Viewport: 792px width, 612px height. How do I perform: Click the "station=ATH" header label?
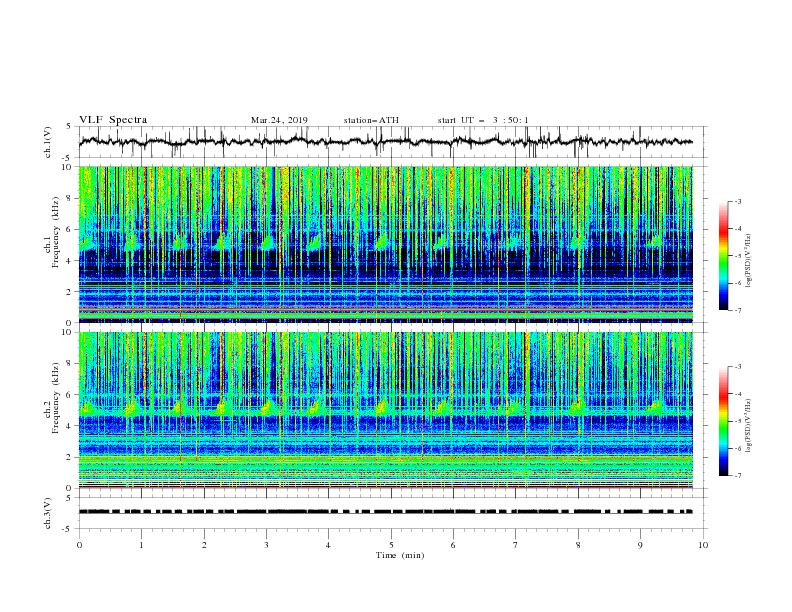pos(371,120)
